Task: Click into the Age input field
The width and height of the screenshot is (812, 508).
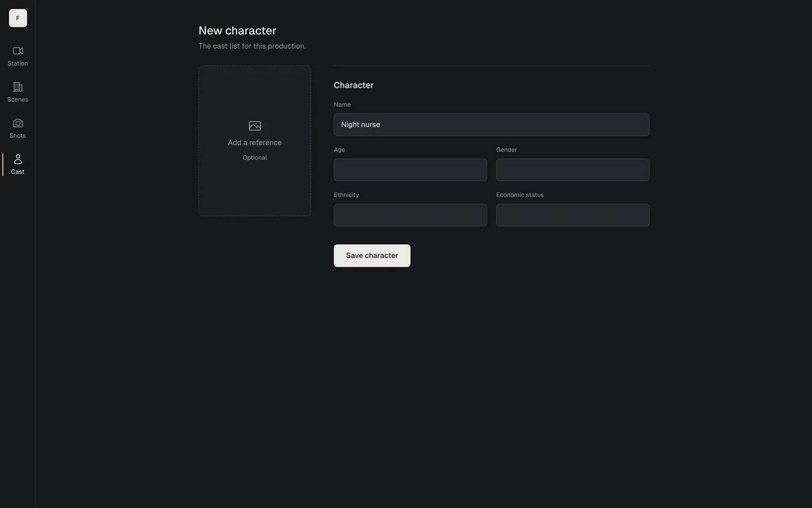Action: point(410,170)
